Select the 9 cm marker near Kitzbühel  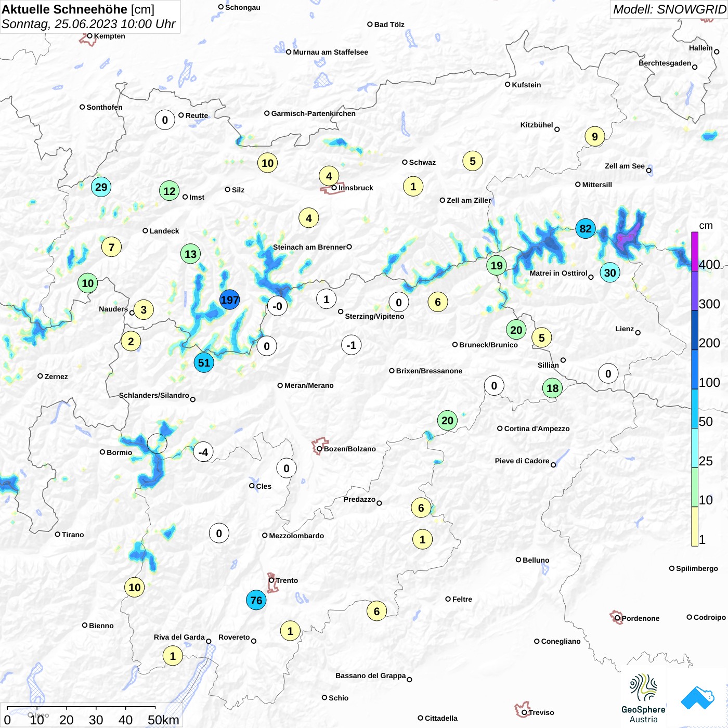tap(595, 137)
